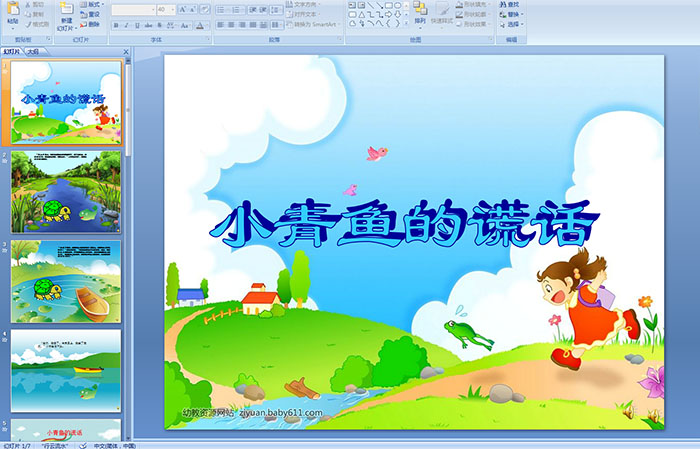
Task: Click the Delete slide (删除) icon
Action: (x=90, y=25)
